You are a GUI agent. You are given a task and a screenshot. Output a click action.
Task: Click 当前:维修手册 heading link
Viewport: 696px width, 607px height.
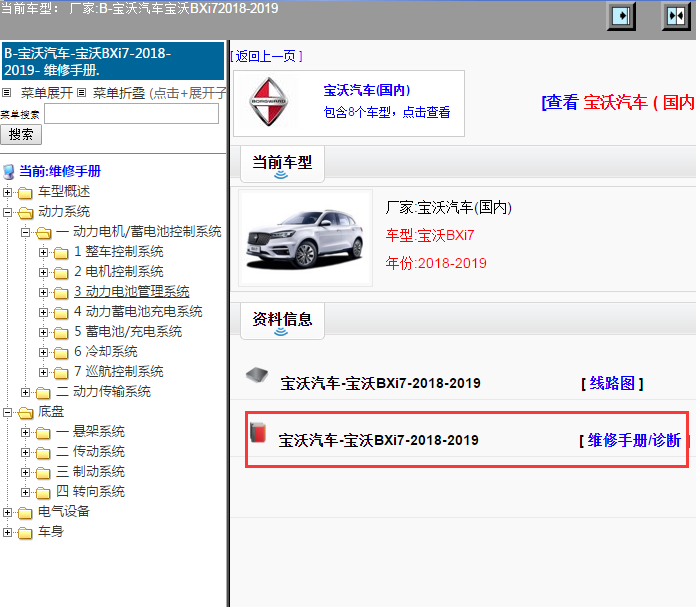click(60, 171)
